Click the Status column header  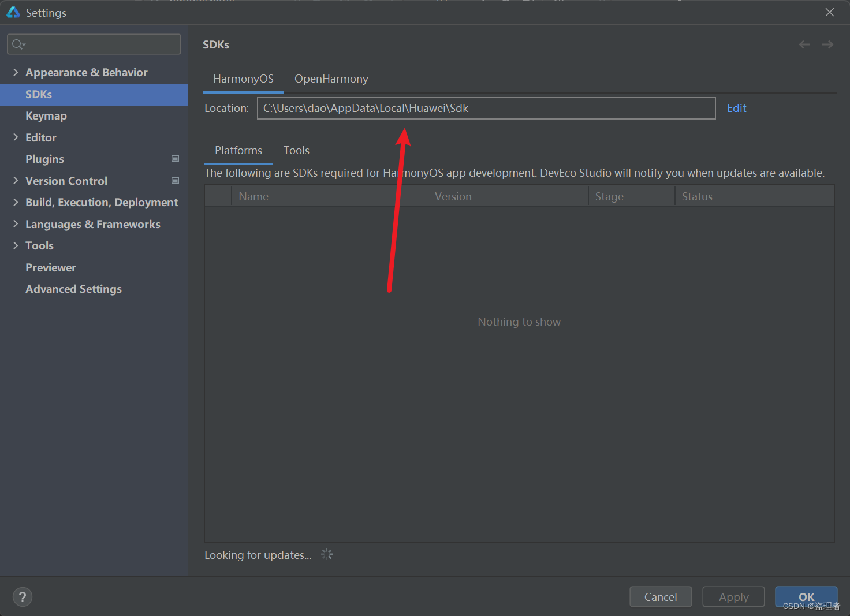(x=755, y=196)
